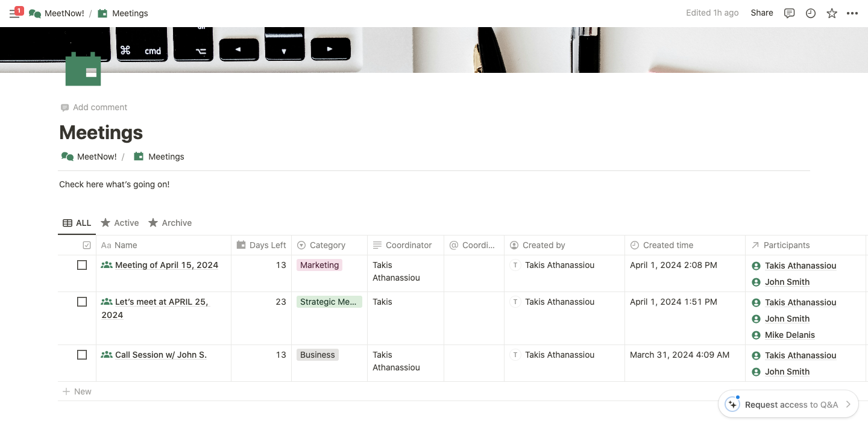Open Takis Athanassiou participant in Call Session row
This screenshot has height=427, width=868.
point(800,355)
